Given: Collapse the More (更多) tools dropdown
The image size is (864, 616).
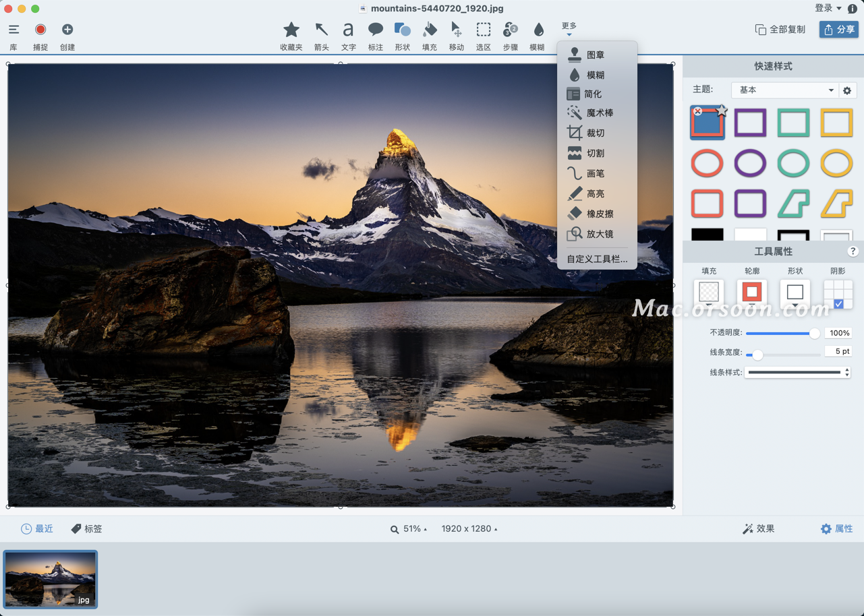Looking at the screenshot, I should 569,29.
